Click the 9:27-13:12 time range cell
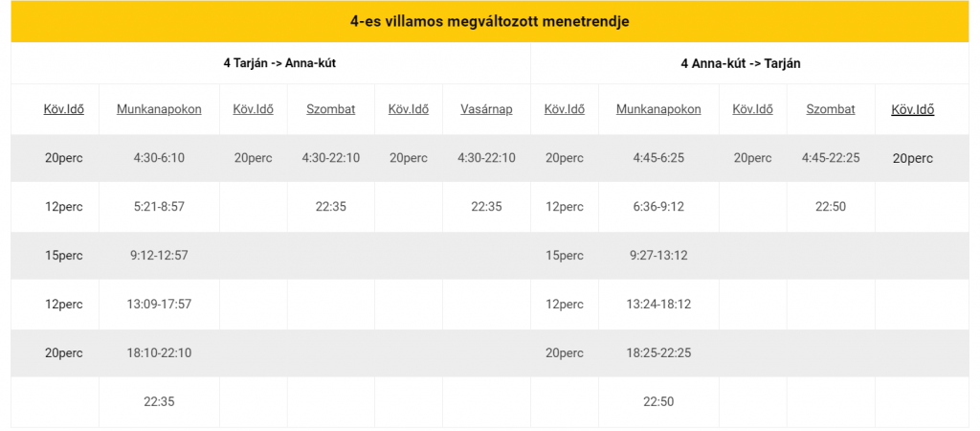 (658, 256)
